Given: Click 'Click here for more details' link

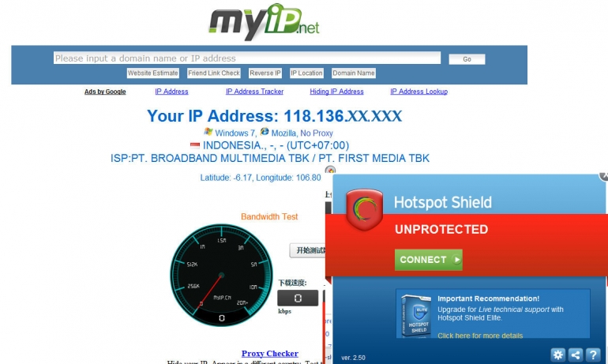Looking at the screenshot, I should pyautogui.click(x=480, y=336).
